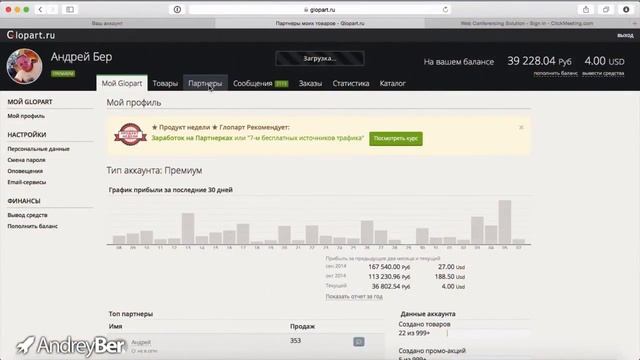Click the 353 sales count
The height and width of the screenshot is (360, 640).
[x=296, y=340]
